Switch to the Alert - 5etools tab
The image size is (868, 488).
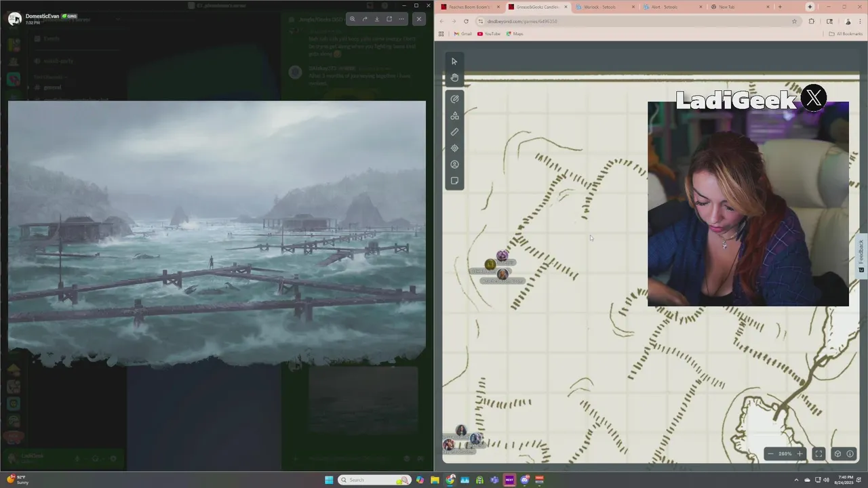tap(672, 7)
